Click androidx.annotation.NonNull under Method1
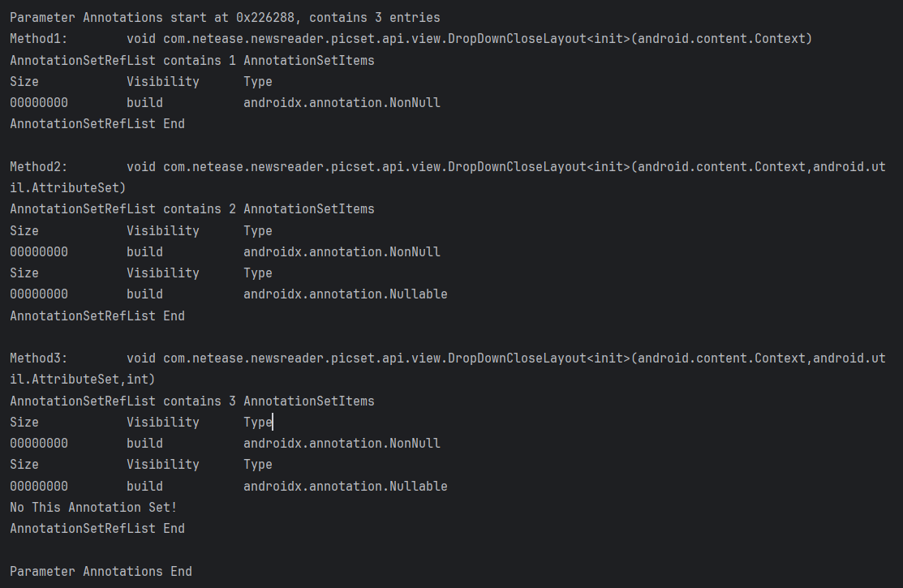Screen dimensions: 903x588 [342, 103]
